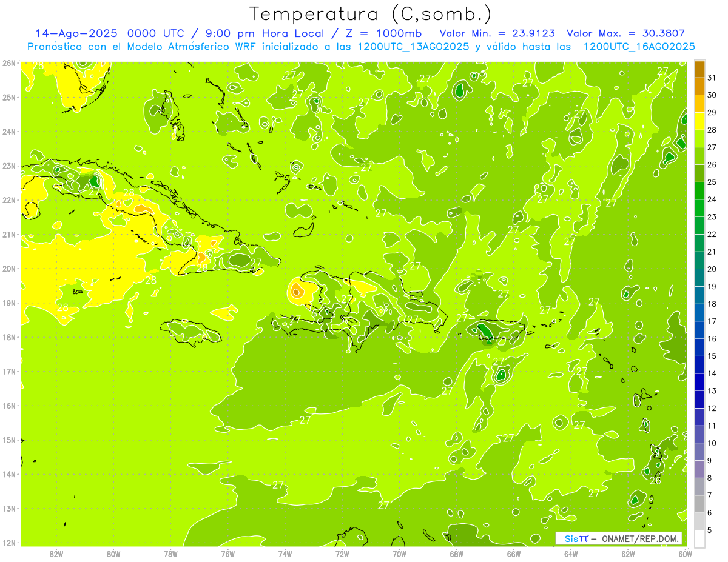Click the '18N' latitude axis label
Viewport: 728px width, 562px height.
[9, 337]
